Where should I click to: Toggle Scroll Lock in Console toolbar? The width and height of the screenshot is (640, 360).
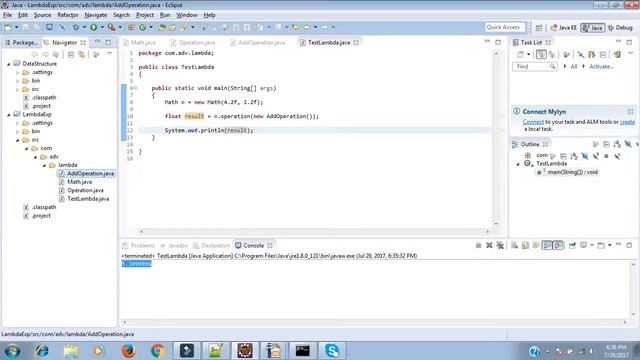click(x=525, y=245)
